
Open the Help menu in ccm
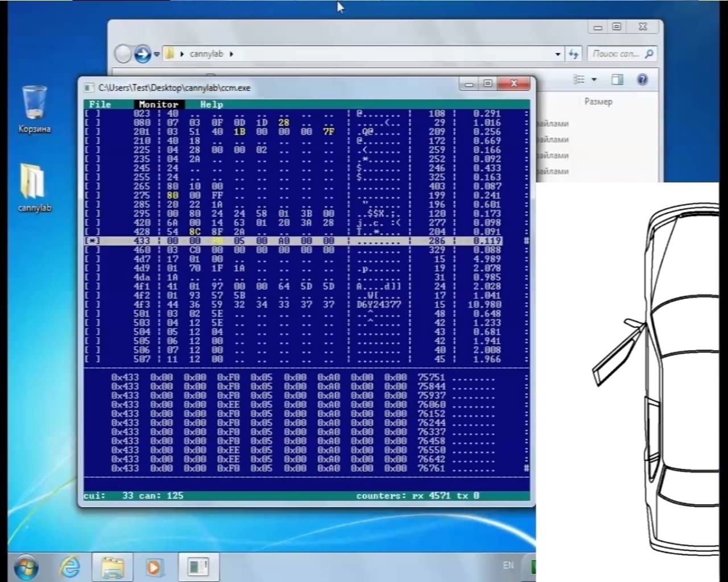212,105
